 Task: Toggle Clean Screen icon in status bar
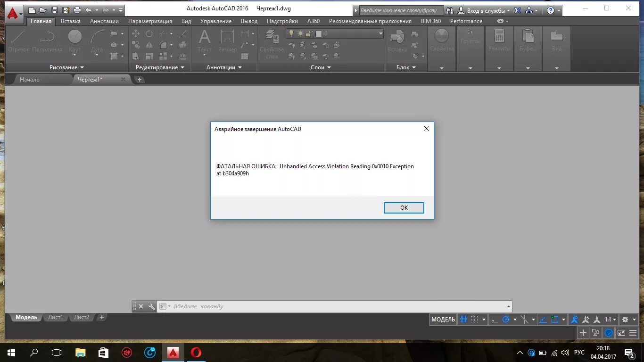click(621, 333)
